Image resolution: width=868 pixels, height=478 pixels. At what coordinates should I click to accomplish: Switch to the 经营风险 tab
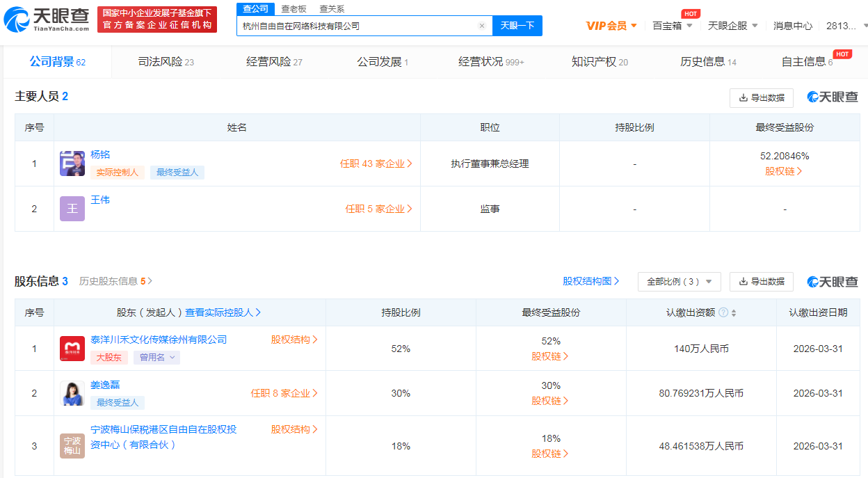point(274,62)
